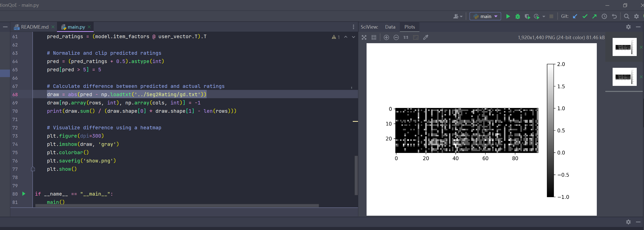The image size is (644, 230).
Task: Click the yellow warning stripe marker
Action: pyautogui.click(x=355, y=122)
